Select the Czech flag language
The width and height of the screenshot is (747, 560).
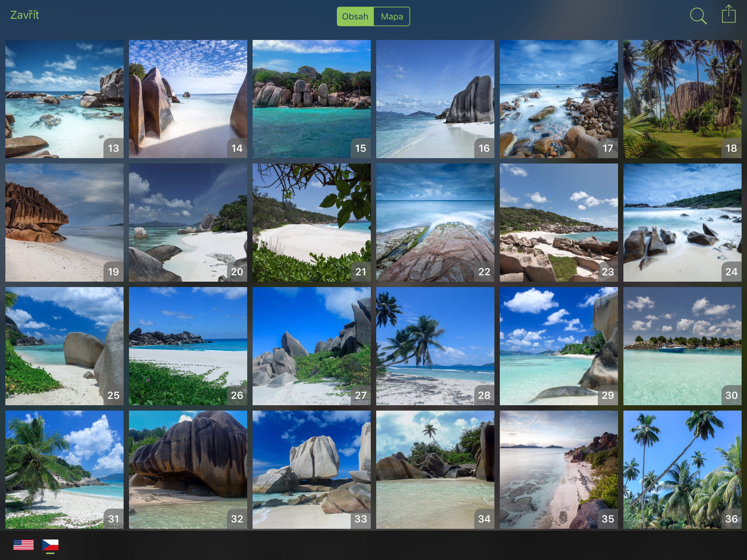coord(50,545)
